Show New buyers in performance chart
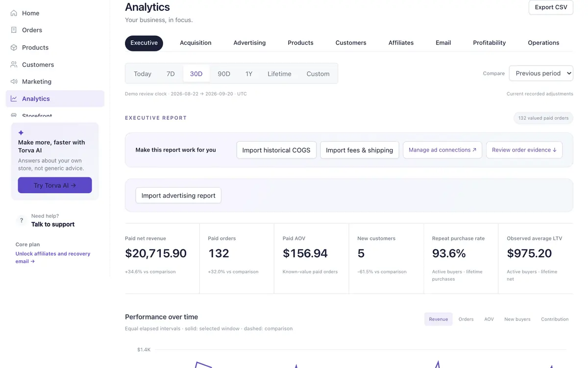The height and width of the screenshot is (368, 588). (x=517, y=319)
